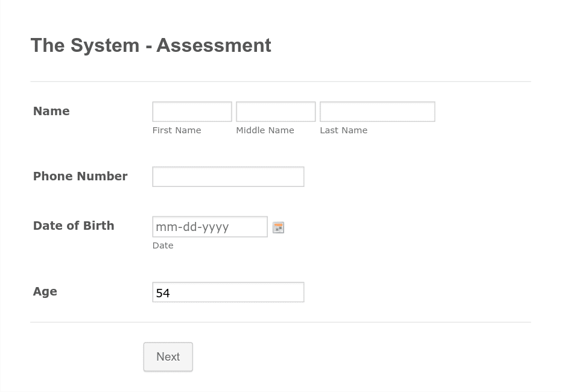The width and height of the screenshot is (561, 392).
Task: Click the form title The System - Assessment
Action: (x=150, y=45)
